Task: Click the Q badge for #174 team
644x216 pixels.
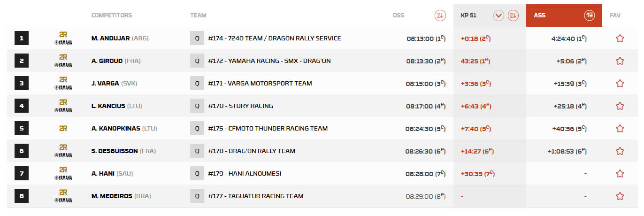Action: [x=197, y=38]
